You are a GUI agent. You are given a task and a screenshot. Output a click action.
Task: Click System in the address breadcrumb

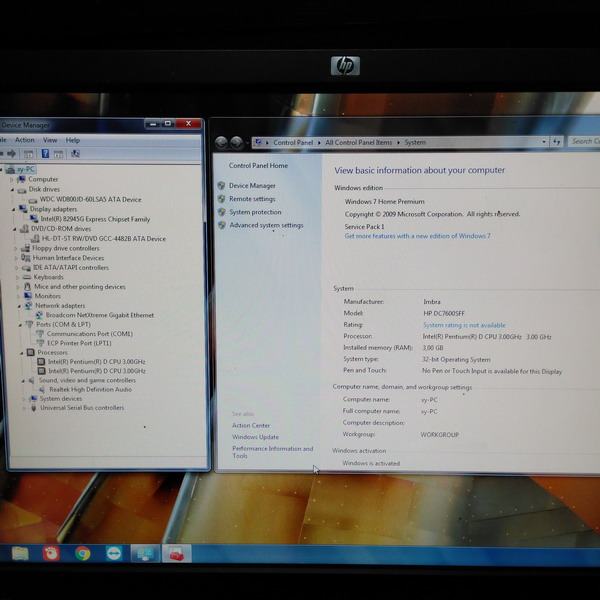[415, 142]
